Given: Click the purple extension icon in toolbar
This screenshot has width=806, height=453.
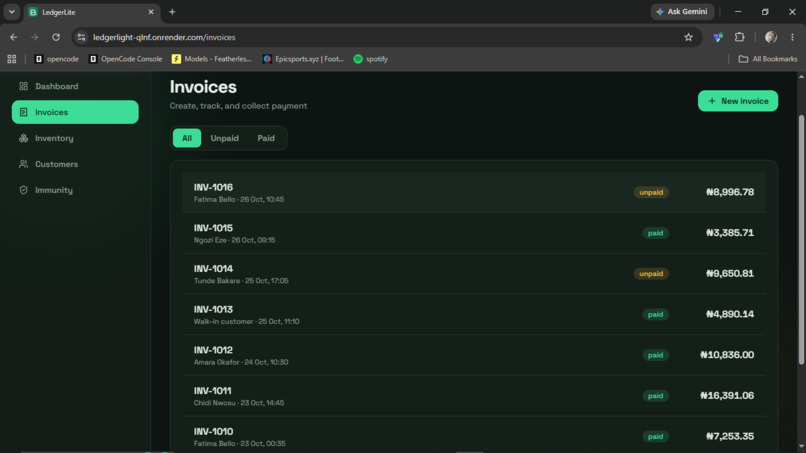Looking at the screenshot, I should click(x=718, y=37).
